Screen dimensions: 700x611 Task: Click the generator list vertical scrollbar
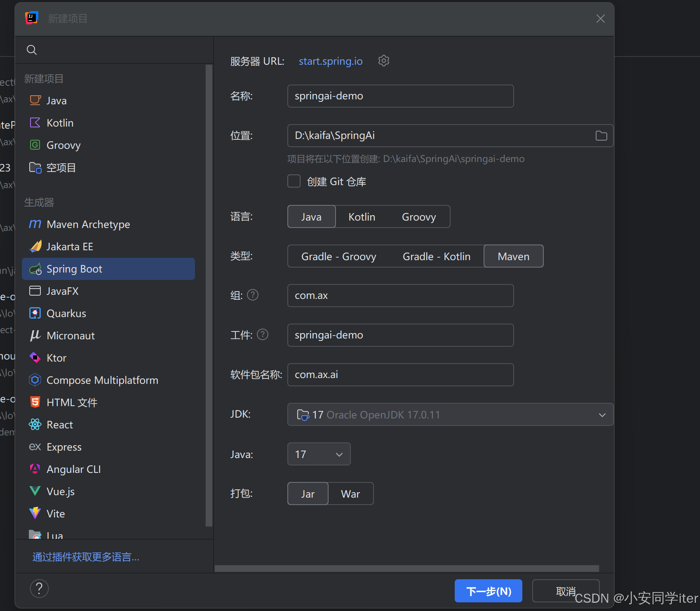click(x=209, y=295)
